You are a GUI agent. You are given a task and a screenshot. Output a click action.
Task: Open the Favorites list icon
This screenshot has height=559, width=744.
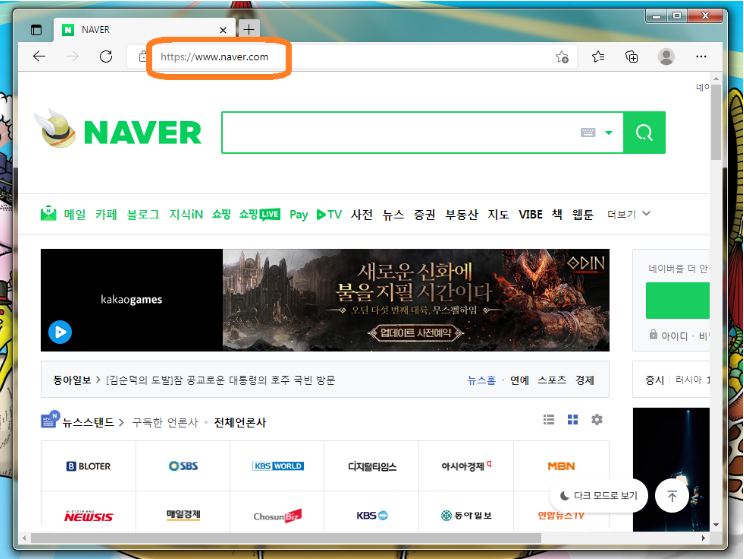click(598, 57)
